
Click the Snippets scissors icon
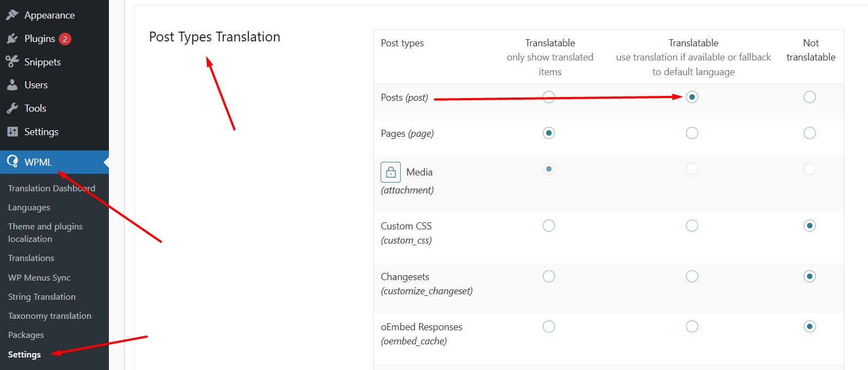click(x=12, y=62)
